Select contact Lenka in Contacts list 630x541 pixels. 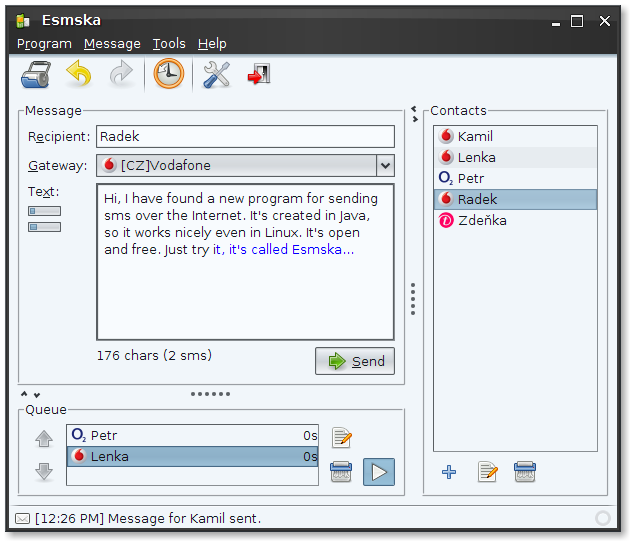(515, 157)
